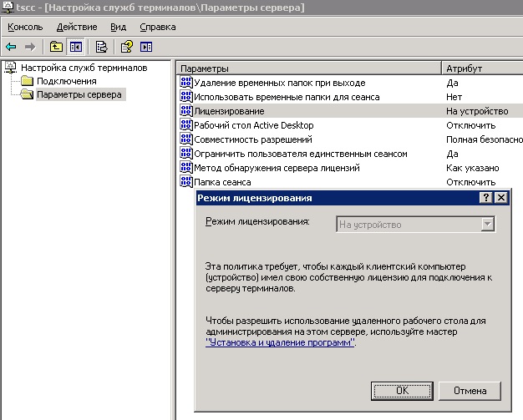
Task: Click the Как указано attribute value
Action: coord(472,168)
